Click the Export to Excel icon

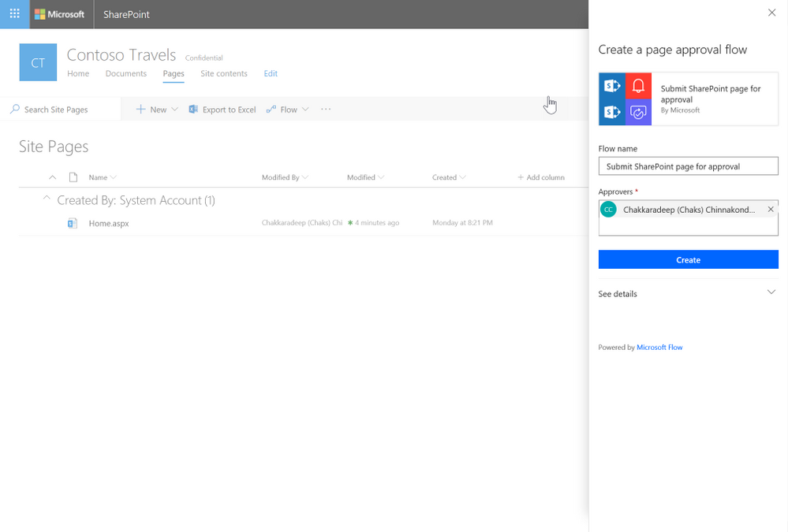(x=193, y=109)
